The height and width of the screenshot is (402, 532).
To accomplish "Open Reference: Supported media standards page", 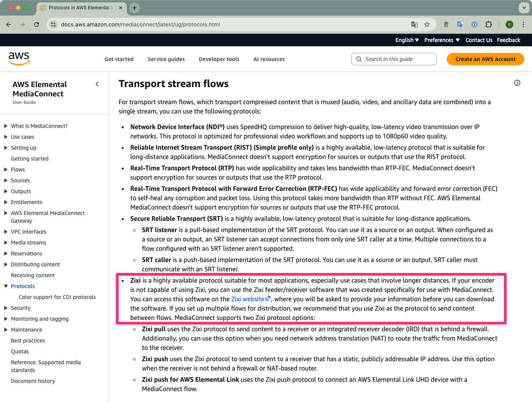I will pos(46,366).
